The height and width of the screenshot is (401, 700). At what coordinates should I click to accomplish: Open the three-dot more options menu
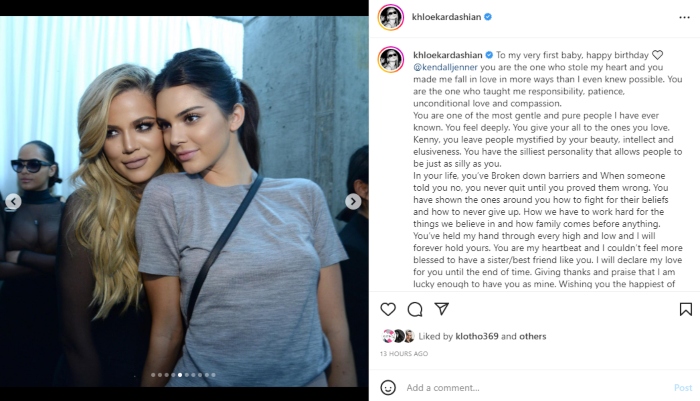tap(684, 17)
